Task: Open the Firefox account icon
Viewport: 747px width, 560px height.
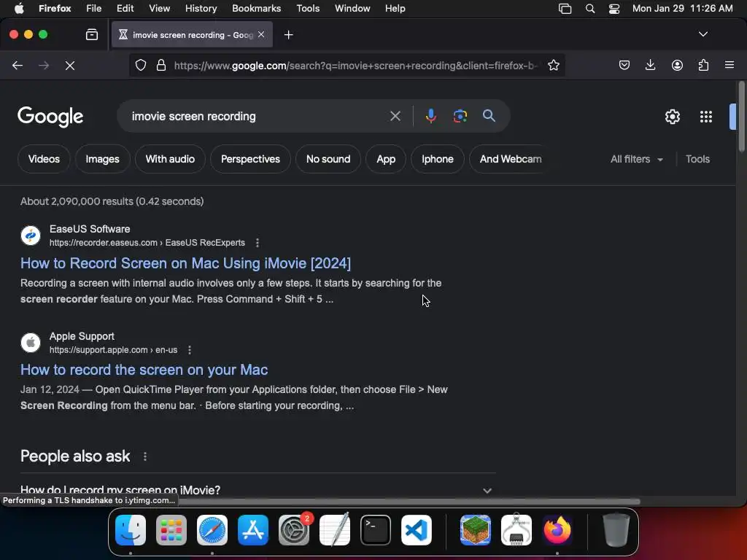Action: tap(677, 65)
